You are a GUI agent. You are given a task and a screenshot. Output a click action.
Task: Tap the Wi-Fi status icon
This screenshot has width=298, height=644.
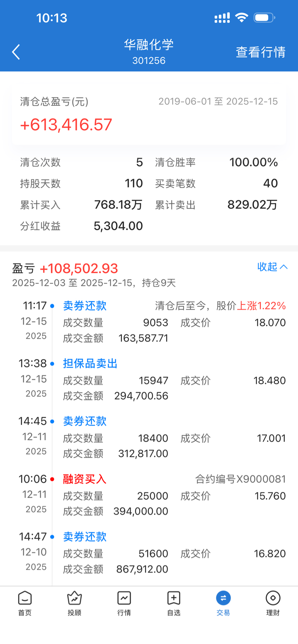242,18
